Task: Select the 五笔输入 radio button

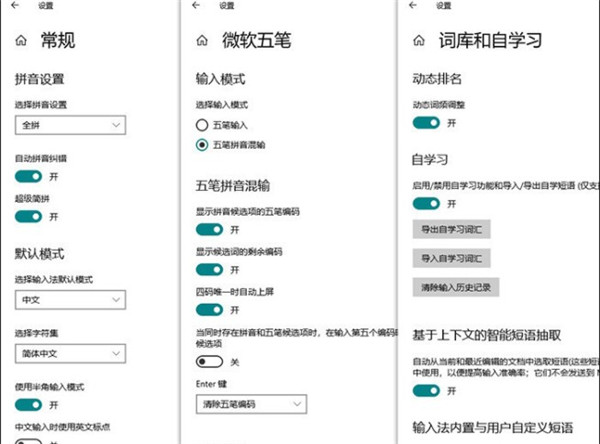Action: [201, 125]
